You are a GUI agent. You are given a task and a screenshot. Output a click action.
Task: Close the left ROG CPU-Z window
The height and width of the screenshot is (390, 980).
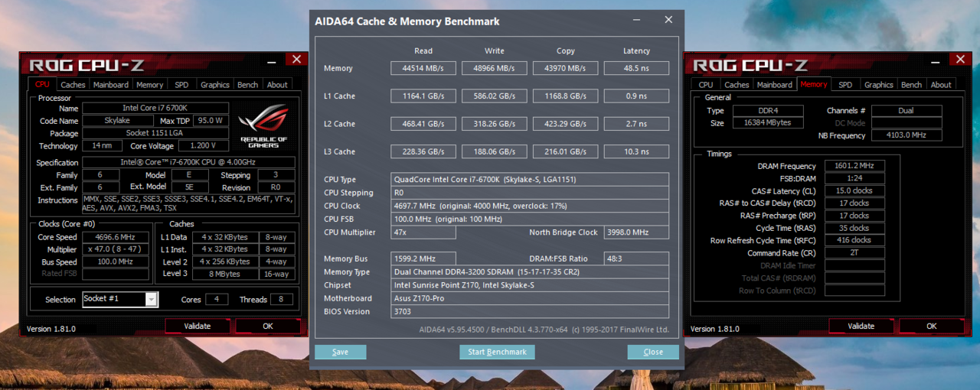point(297,59)
